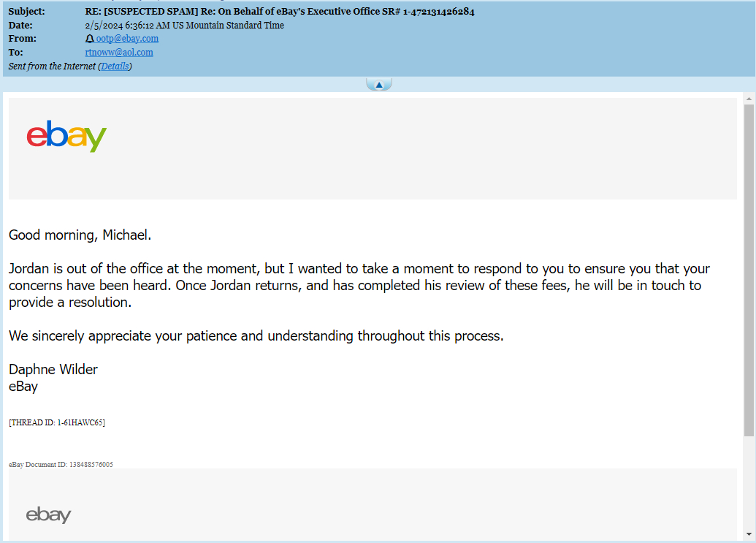This screenshot has width=756, height=543.
Task: Open the rtnoww@aol.com recipient link
Action: (x=119, y=52)
